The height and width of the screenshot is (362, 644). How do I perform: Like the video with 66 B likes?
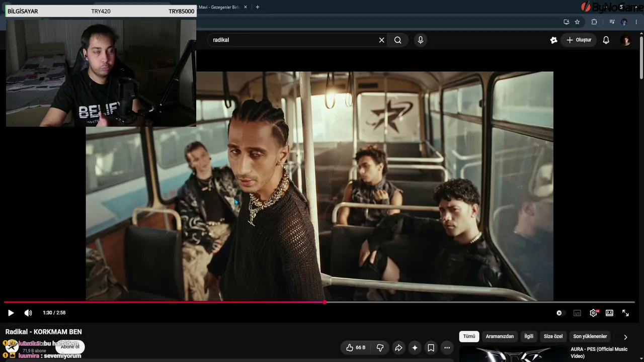(x=356, y=347)
